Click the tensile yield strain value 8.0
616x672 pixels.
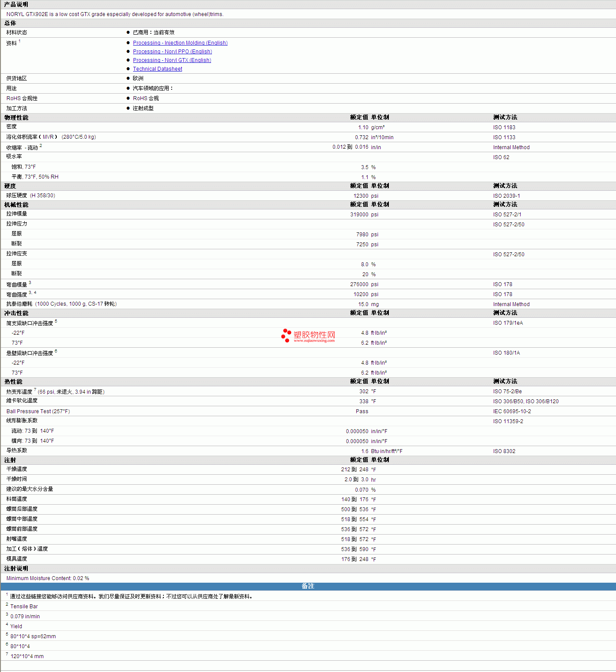tap(365, 264)
